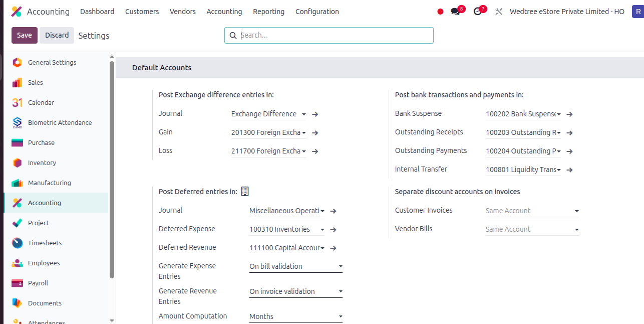
Task: Open the developer tools wrench icon
Action: [498, 12]
